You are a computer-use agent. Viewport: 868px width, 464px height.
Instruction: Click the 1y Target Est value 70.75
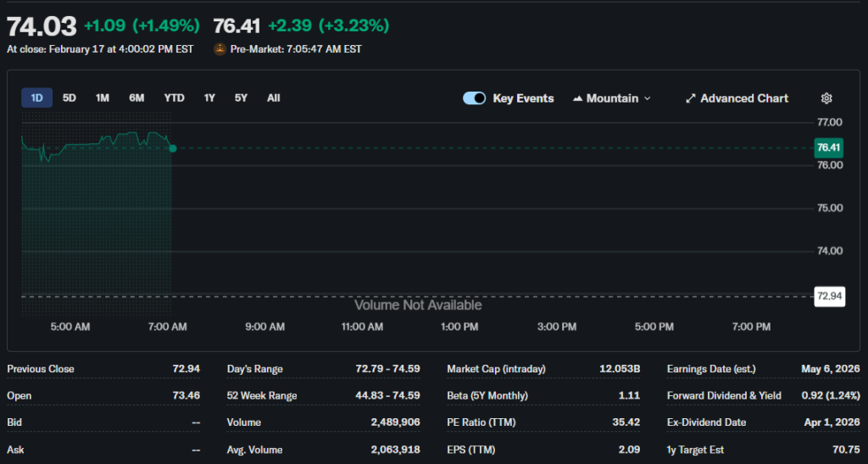pos(845,450)
